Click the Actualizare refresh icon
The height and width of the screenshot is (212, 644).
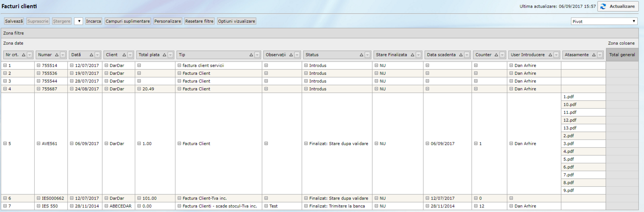[603, 6]
